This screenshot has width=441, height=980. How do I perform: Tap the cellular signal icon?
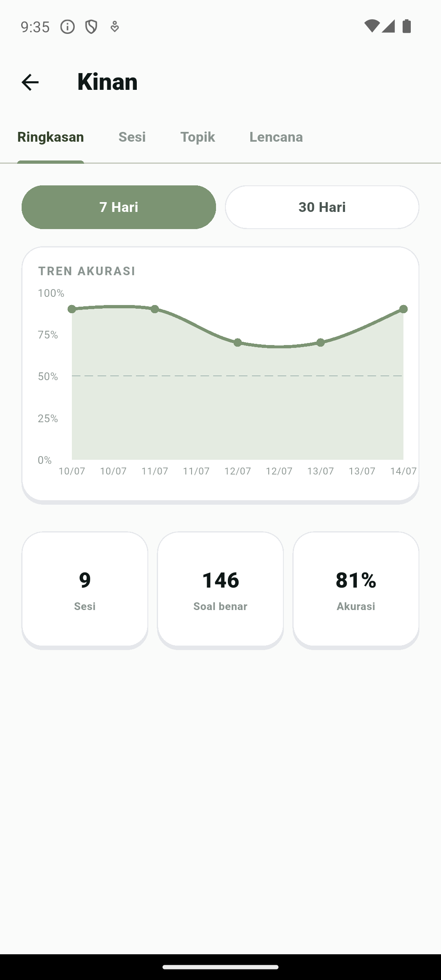pos(388,26)
